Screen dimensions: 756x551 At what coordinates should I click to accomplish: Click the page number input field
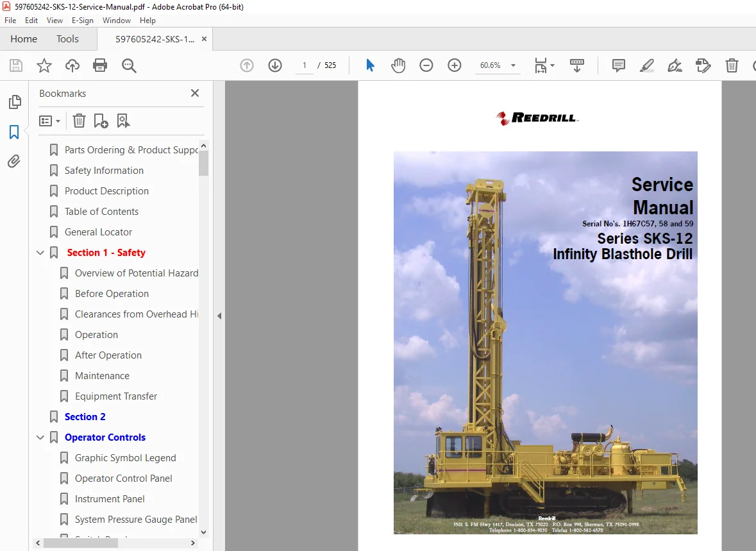click(x=304, y=65)
